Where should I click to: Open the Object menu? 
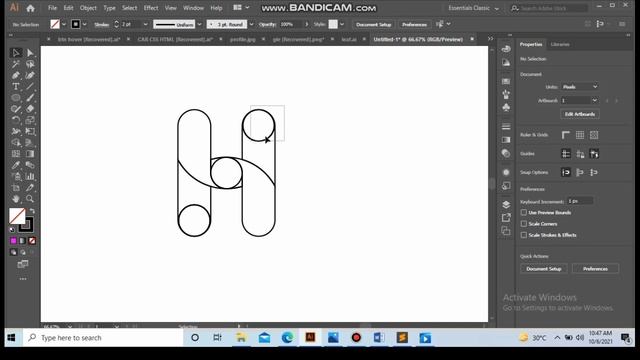point(88,8)
